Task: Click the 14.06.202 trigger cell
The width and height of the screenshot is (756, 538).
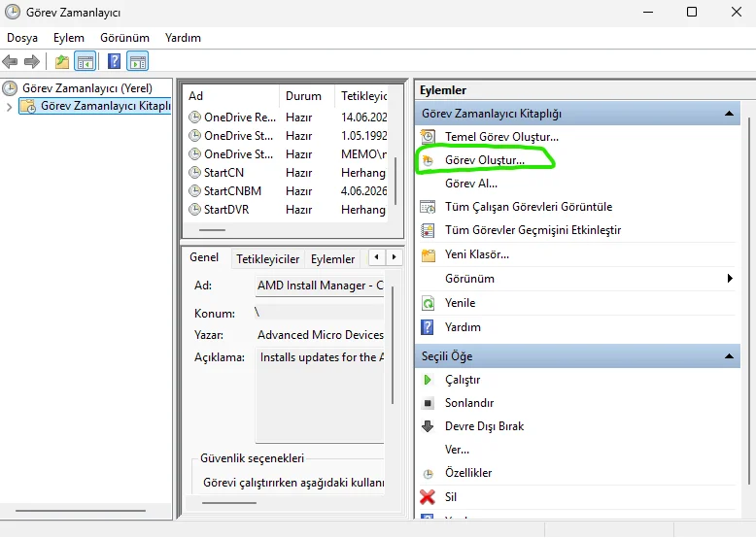Action: pos(364,118)
